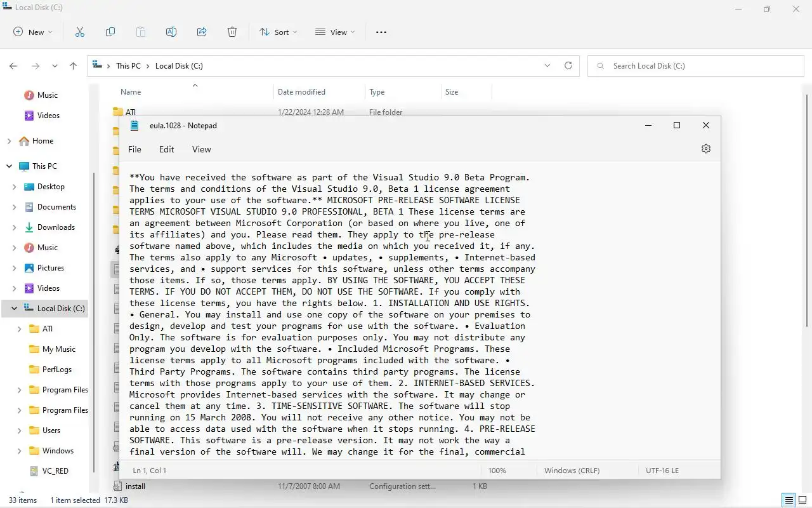Image resolution: width=812 pixels, height=508 pixels.
Task: Maximize the Notepad window
Action: click(x=677, y=125)
